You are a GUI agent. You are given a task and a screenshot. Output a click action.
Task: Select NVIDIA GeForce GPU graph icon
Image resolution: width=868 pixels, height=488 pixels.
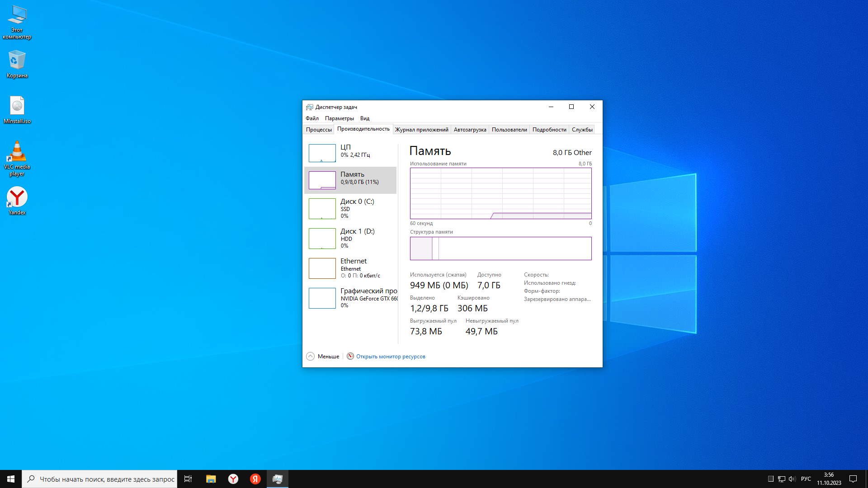(322, 298)
